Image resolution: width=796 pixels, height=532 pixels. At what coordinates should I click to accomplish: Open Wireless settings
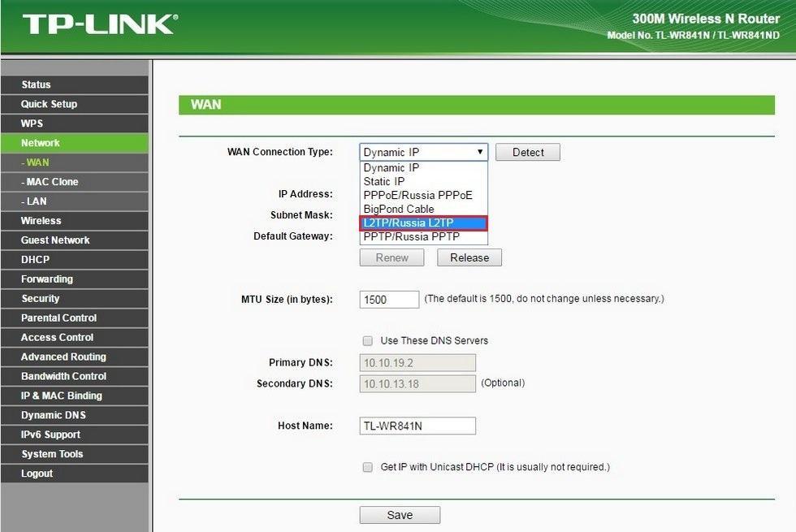[x=74, y=221]
